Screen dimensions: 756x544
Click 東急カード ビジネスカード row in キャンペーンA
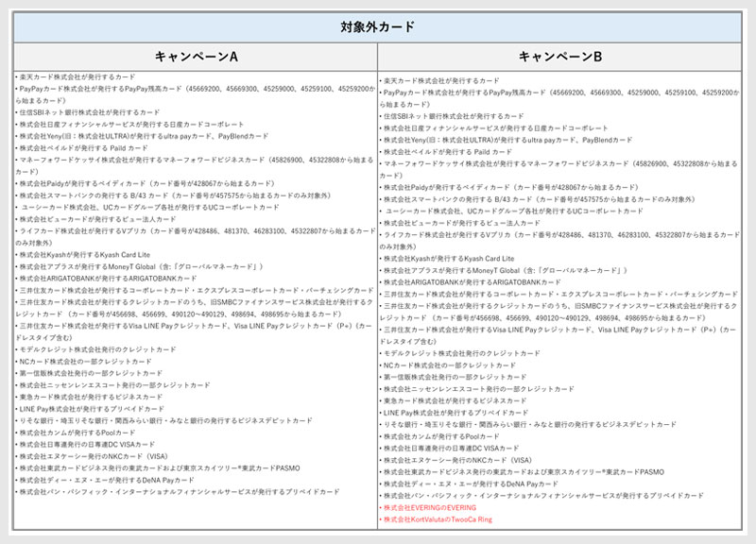click(89, 397)
